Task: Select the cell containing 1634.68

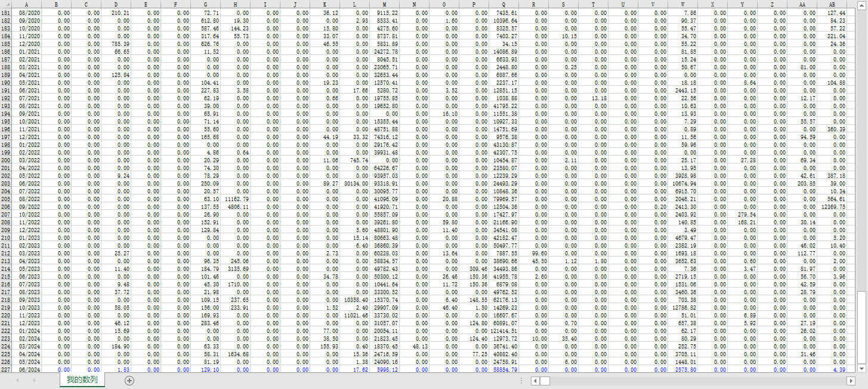Action: pyautogui.click(x=236, y=354)
